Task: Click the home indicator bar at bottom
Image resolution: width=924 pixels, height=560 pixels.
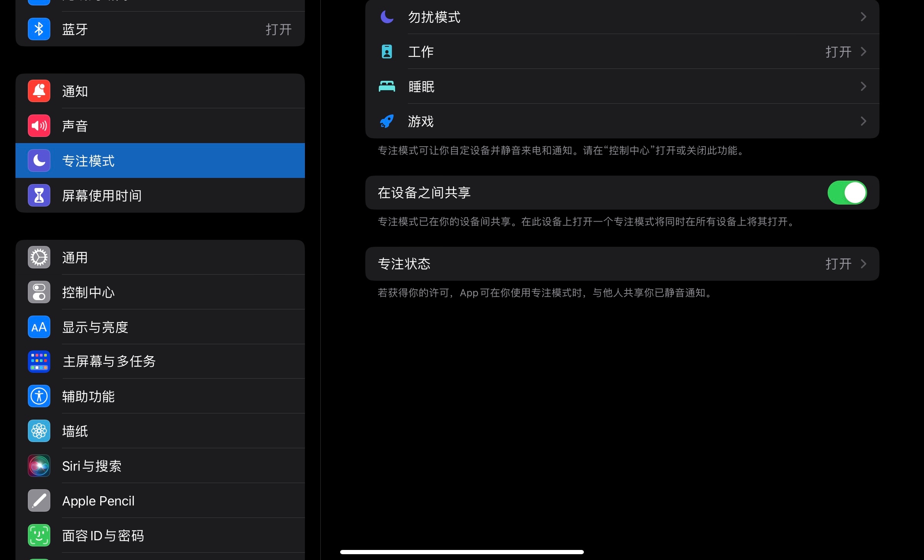Action: pyautogui.click(x=462, y=552)
